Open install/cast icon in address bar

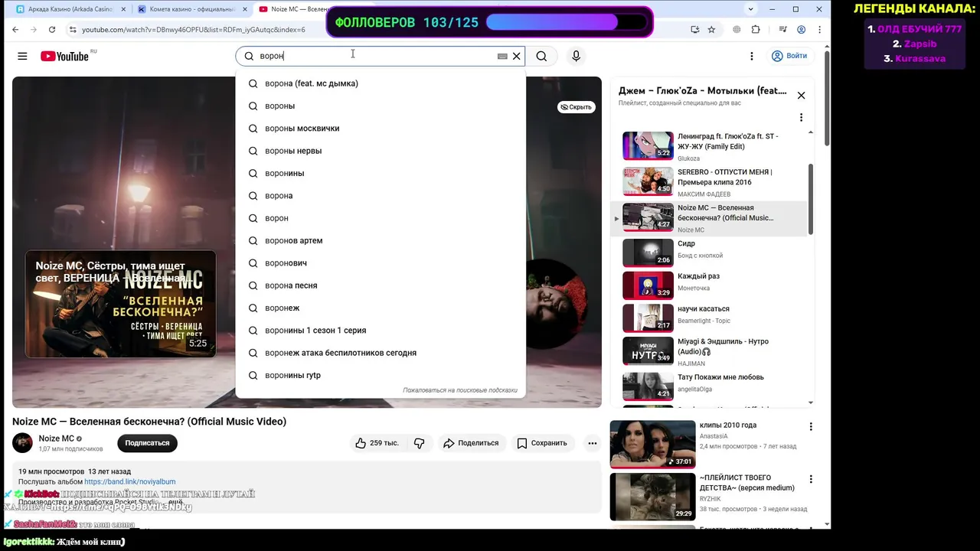click(x=694, y=30)
